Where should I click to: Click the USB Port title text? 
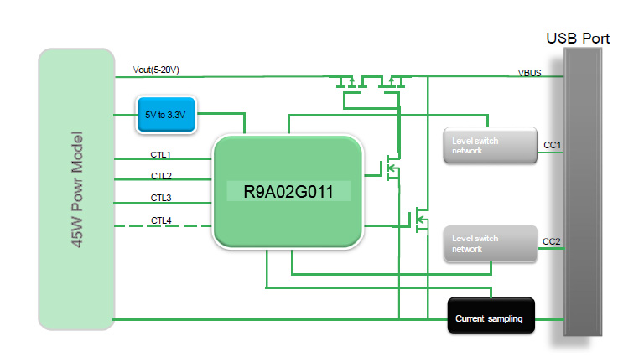tap(578, 39)
